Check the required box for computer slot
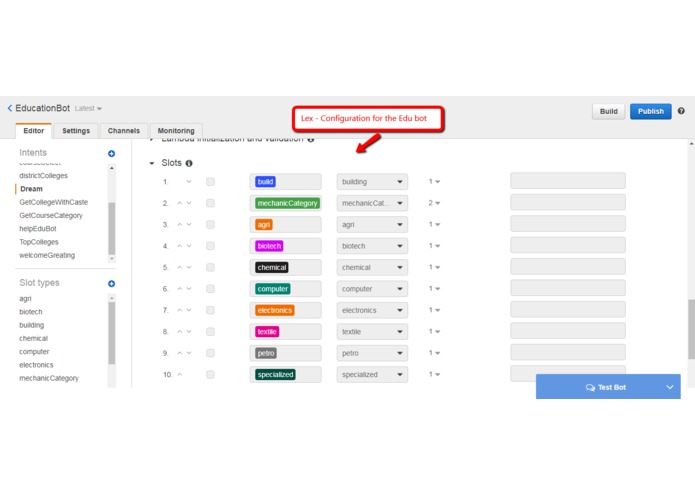695x494 pixels. 211,289
